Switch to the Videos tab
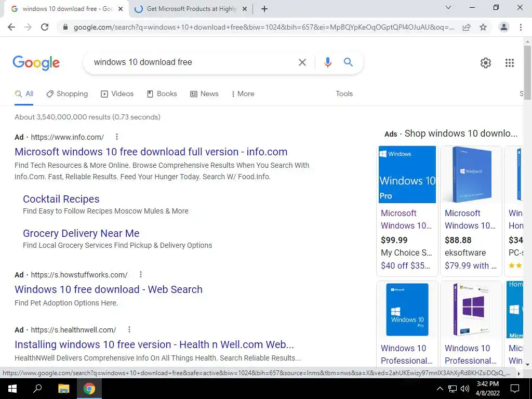532x399 pixels. pyautogui.click(x=117, y=94)
